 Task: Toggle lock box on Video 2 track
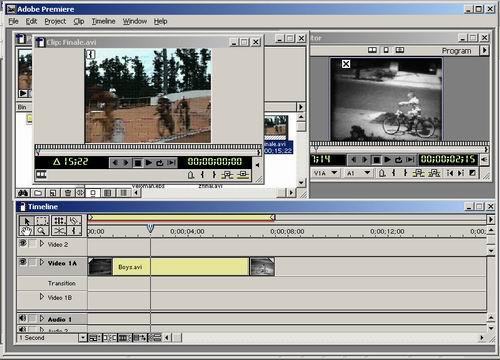click(x=32, y=244)
